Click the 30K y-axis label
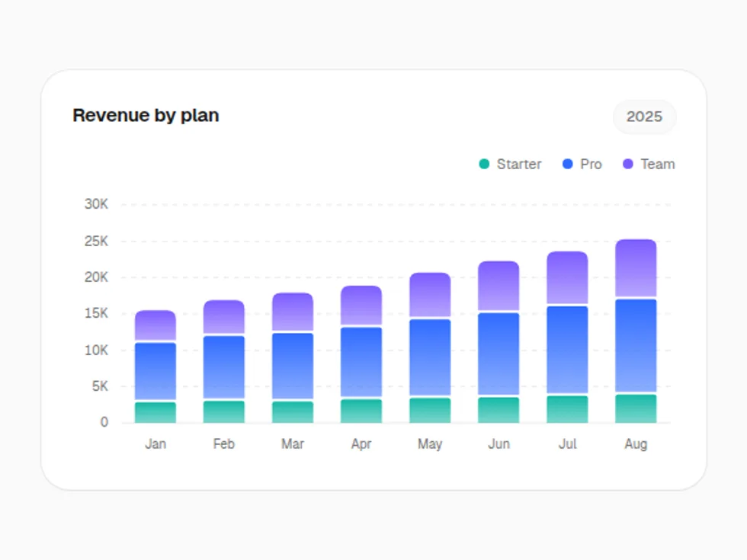This screenshot has height=560, width=747. pos(96,204)
